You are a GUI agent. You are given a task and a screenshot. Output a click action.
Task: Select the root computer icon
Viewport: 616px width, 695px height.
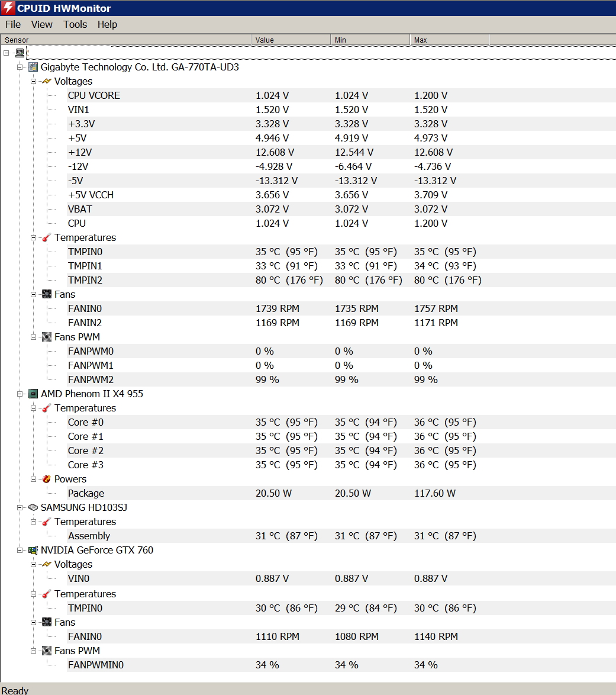[20, 53]
